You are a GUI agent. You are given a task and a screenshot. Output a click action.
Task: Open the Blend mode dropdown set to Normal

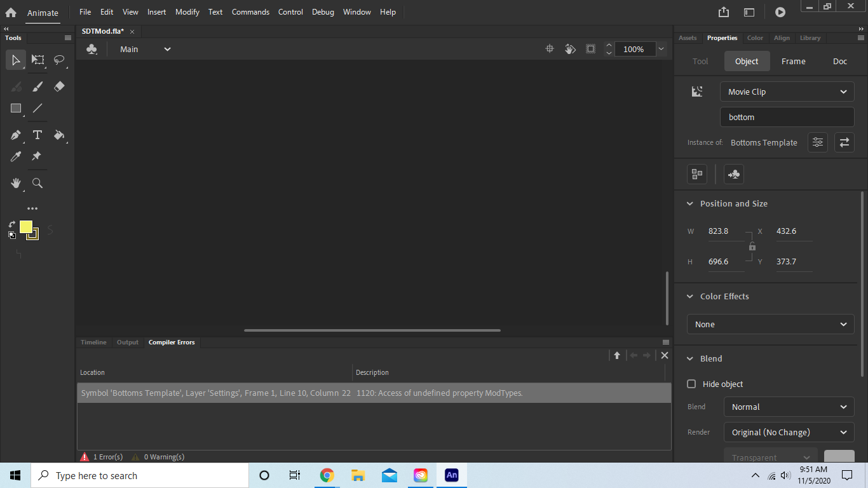click(x=789, y=407)
